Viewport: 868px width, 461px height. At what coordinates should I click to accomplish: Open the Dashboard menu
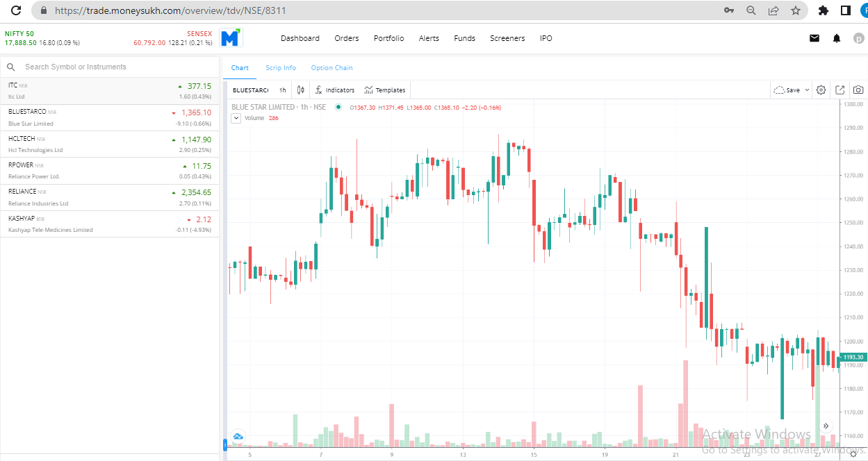[x=300, y=38]
